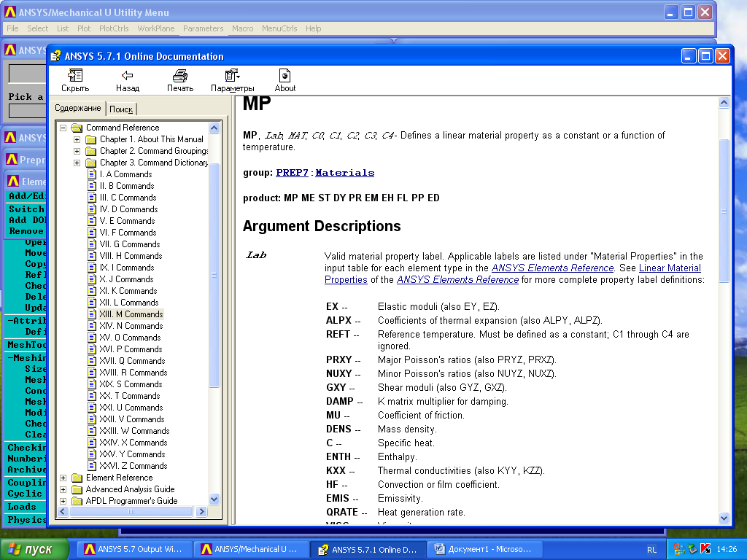Click the Element Reference folder icon

click(77, 478)
